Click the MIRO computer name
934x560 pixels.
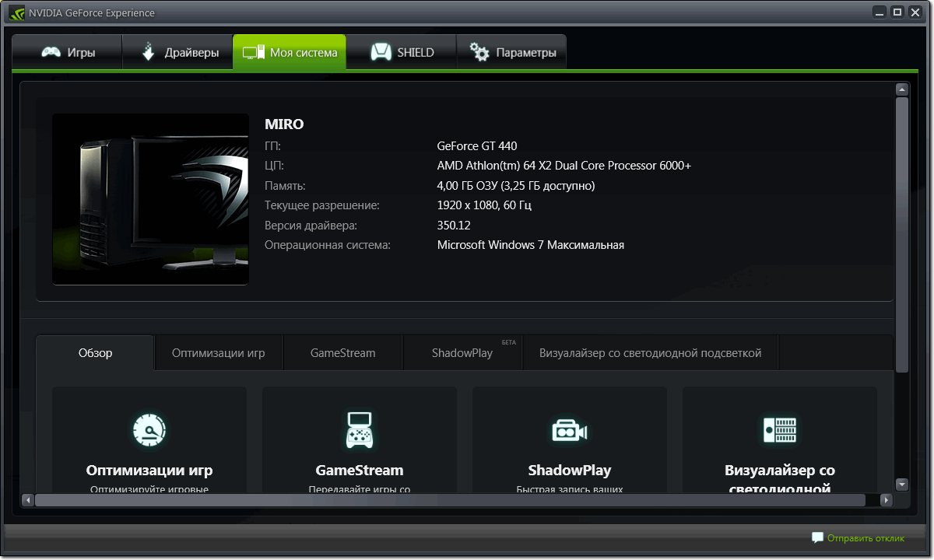284,124
